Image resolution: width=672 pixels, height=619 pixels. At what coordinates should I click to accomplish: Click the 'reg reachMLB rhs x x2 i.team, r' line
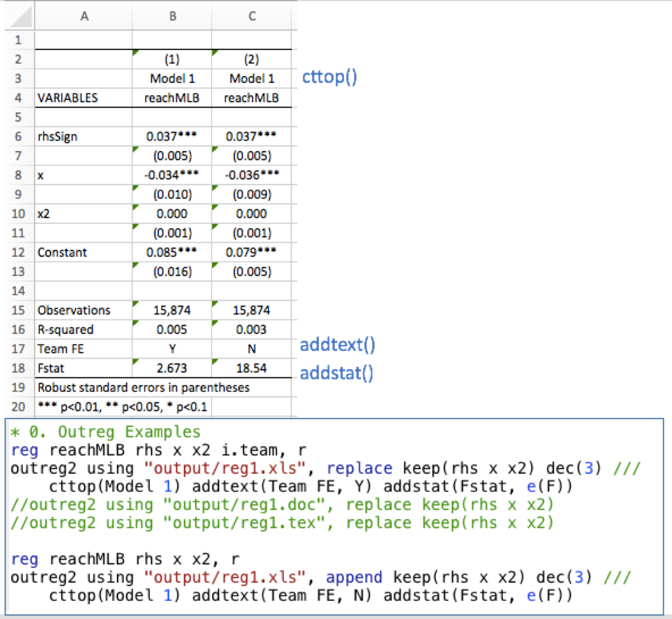coord(159,450)
